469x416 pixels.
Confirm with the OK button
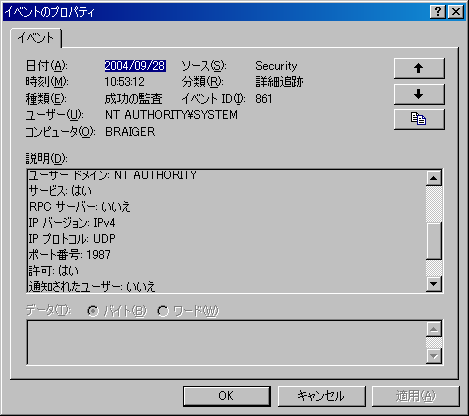tap(227, 396)
